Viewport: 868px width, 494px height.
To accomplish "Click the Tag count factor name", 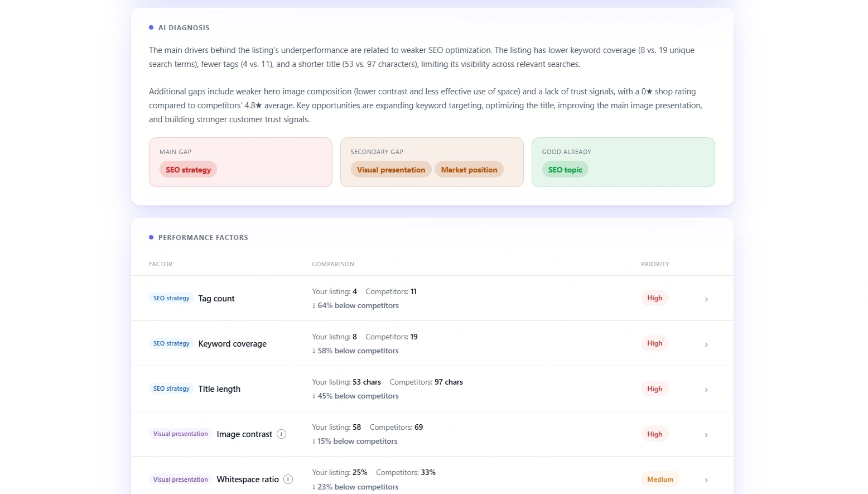I will click(216, 299).
